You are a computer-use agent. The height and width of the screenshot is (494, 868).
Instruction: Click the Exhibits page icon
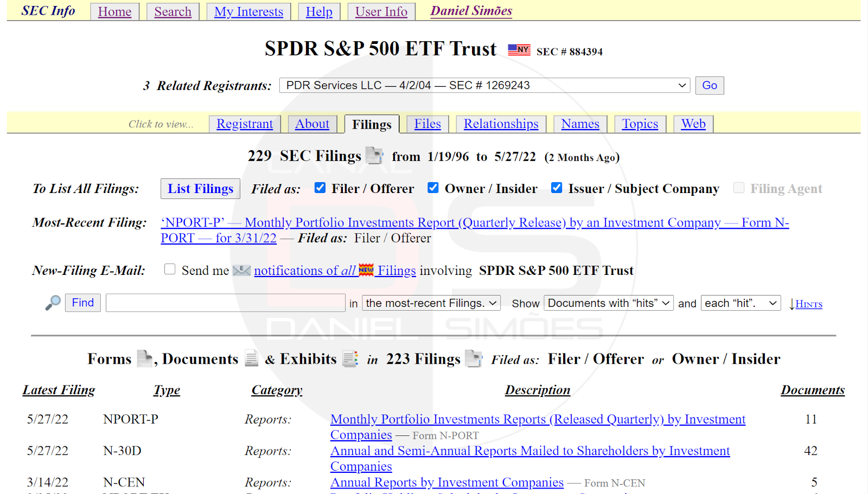[350, 358]
